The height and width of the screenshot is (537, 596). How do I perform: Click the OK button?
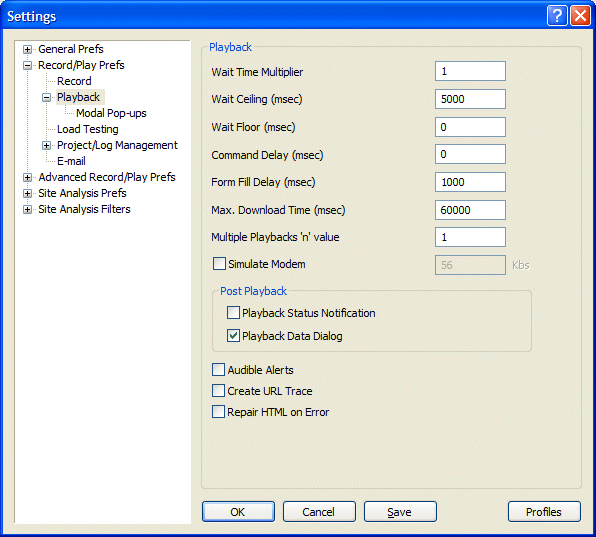coord(238,512)
